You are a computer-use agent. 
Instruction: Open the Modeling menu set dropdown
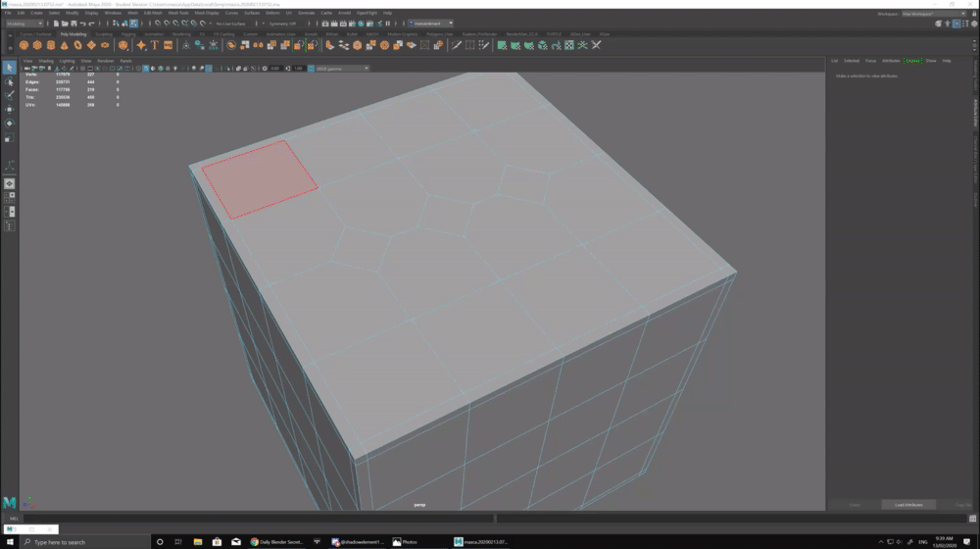[24, 24]
